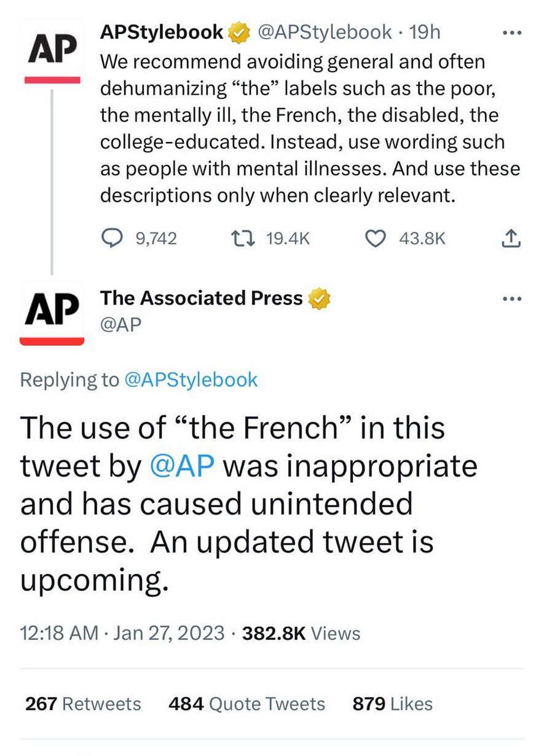
Task: Tap the share icon on APStylebook tweet
Action: point(511,238)
